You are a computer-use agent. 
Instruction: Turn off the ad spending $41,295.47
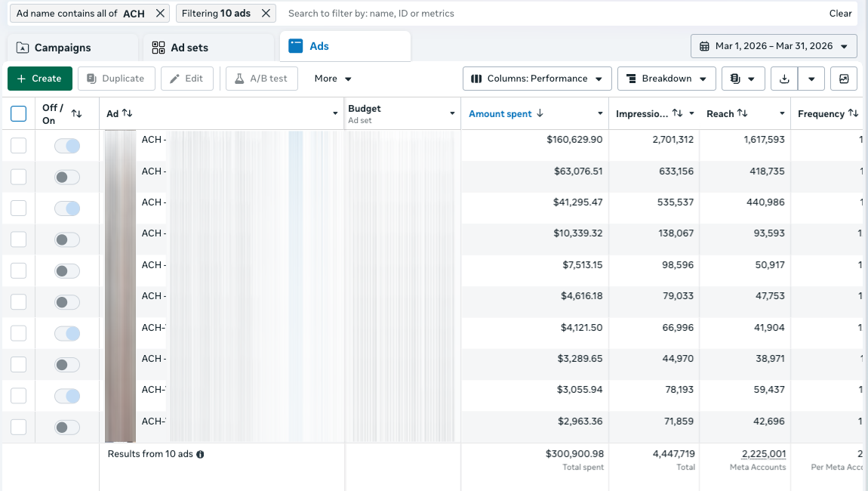tap(67, 208)
